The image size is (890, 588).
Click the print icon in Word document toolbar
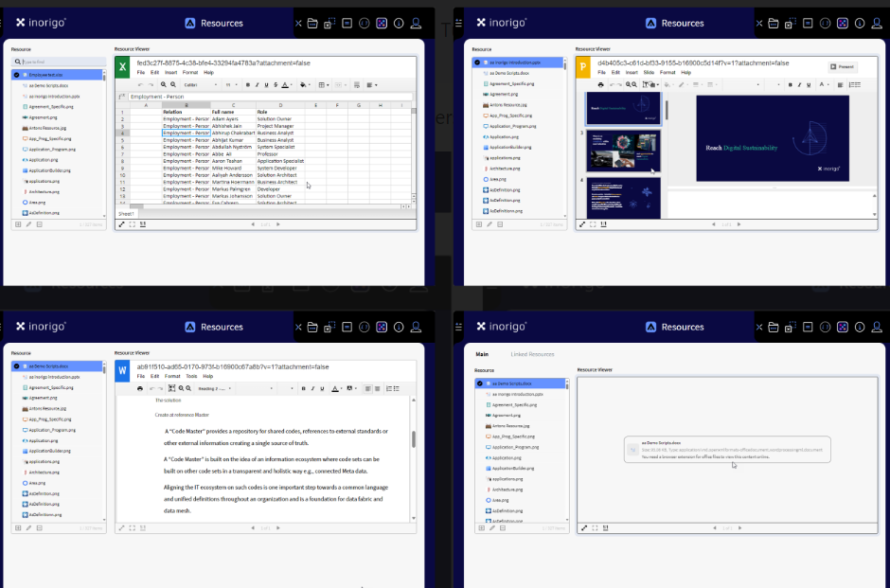pyautogui.click(x=140, y=388)
